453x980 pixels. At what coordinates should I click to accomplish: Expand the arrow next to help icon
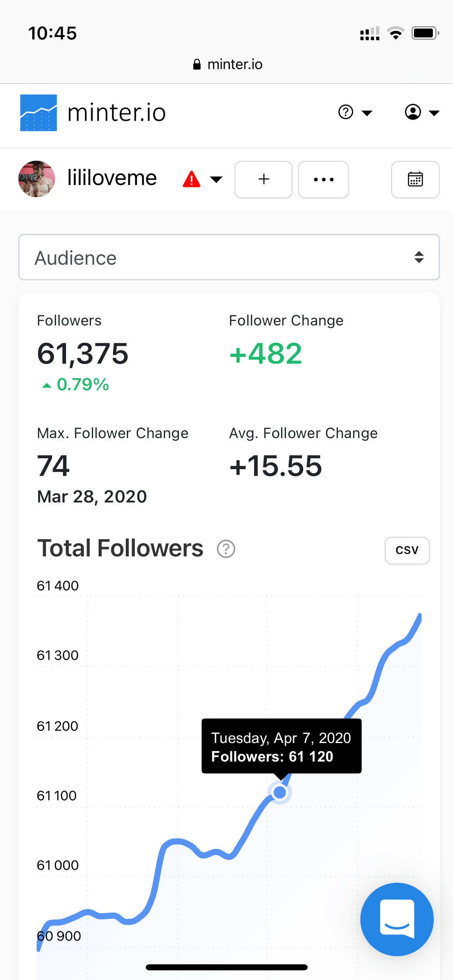coord(367,113)
